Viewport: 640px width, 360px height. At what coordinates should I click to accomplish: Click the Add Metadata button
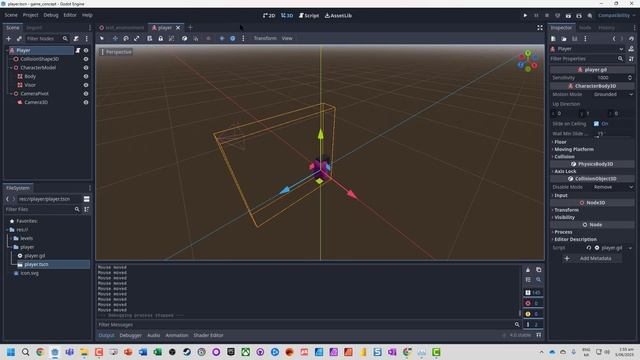[x=591, y=258]
